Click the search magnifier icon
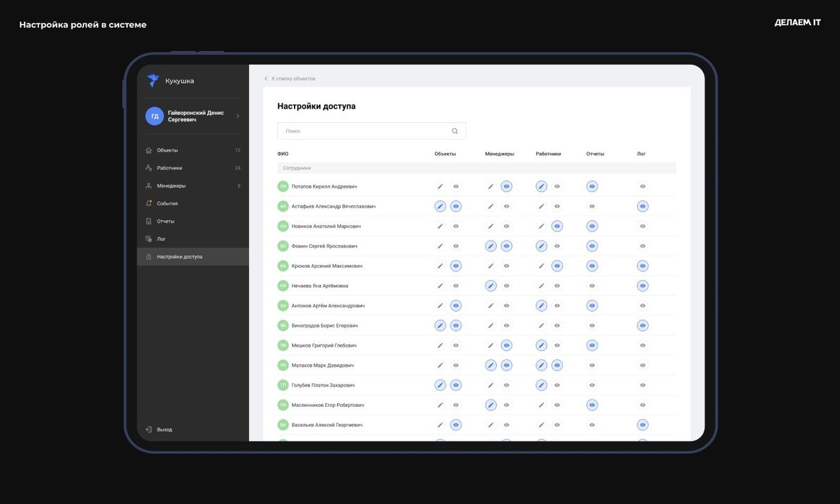The width and height of the screenshot is (840, 504). (455, 131)
